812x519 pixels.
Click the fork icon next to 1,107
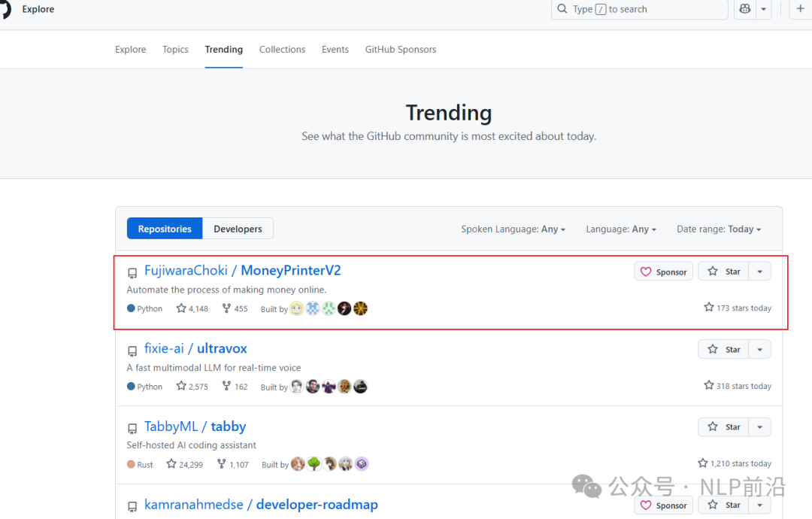click(x=222, y=464)
